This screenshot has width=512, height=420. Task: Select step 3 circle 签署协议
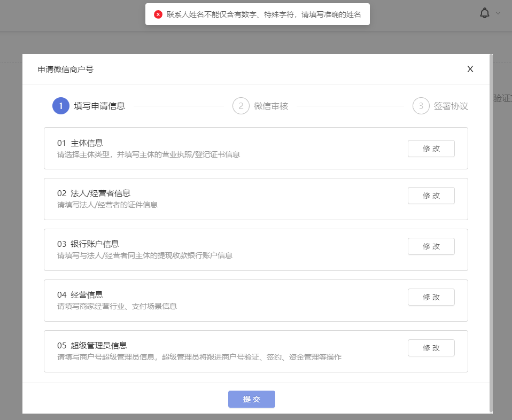421,106
